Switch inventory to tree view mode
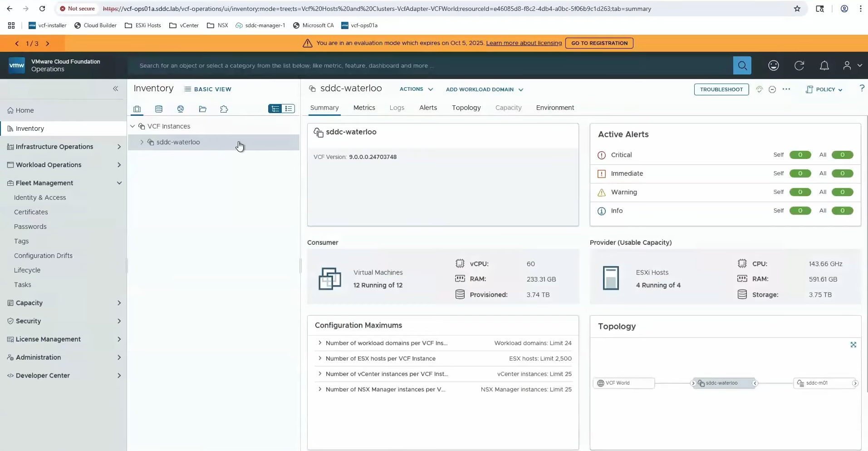The image size is (868, 451). click(x=275, y=109)
